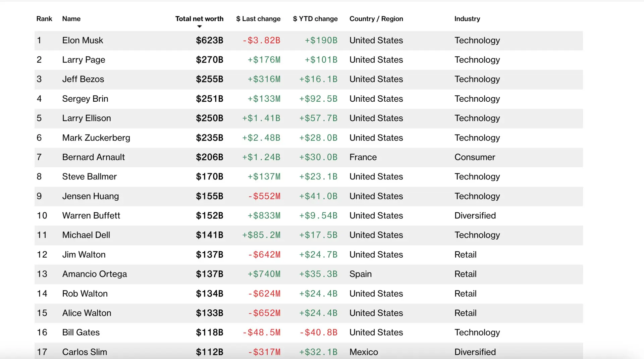Click Bill Gates's YTD change value
This screenshot has width=644, height=359.
click(319, 332)
